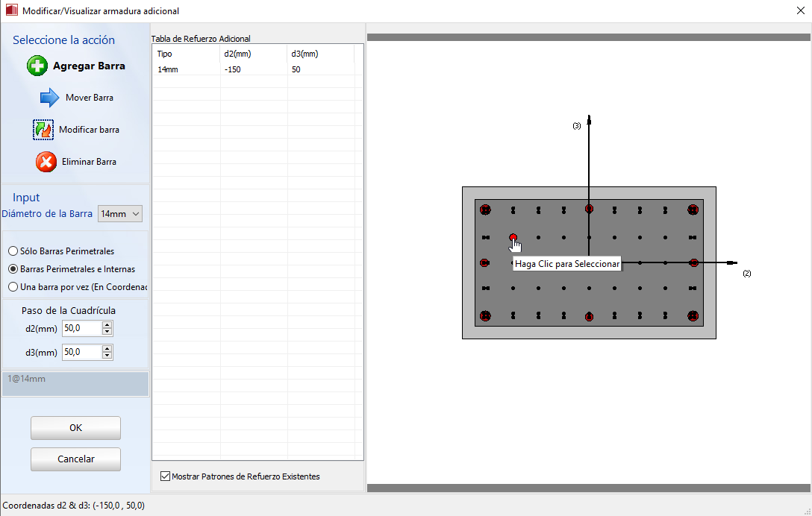The width and height of the screenshot is (812, 516).
Task: Increase the d2(mm) grid step value
Action: click(x=107, y=325)
